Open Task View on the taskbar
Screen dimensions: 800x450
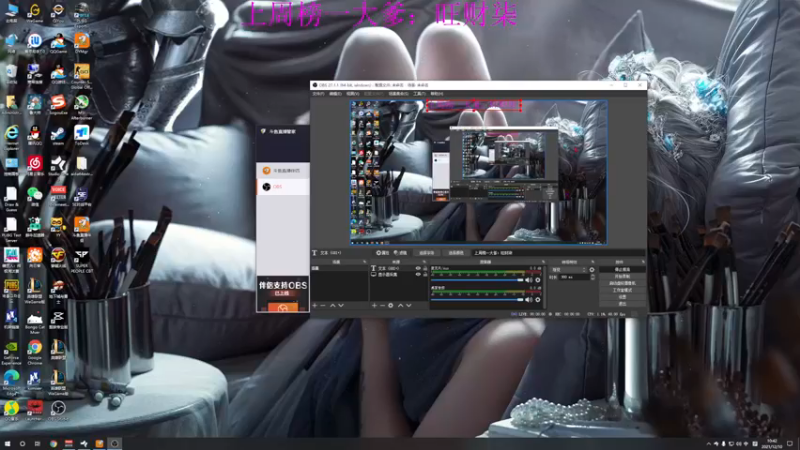[x=37, y=444]
